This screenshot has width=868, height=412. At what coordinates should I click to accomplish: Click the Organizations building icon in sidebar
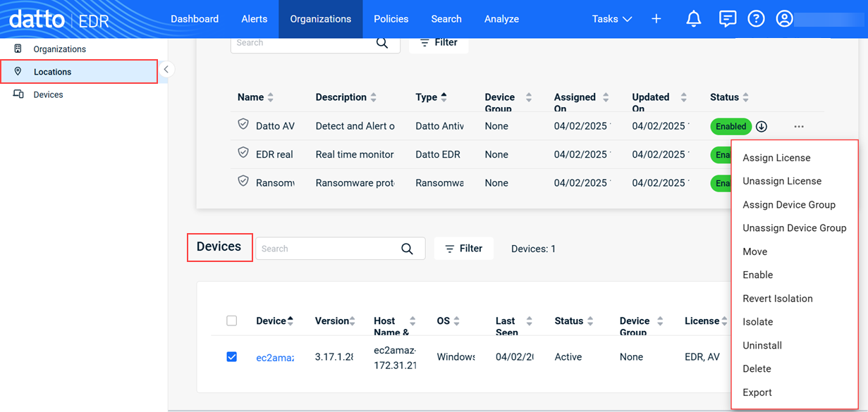(x=18, y=49)
